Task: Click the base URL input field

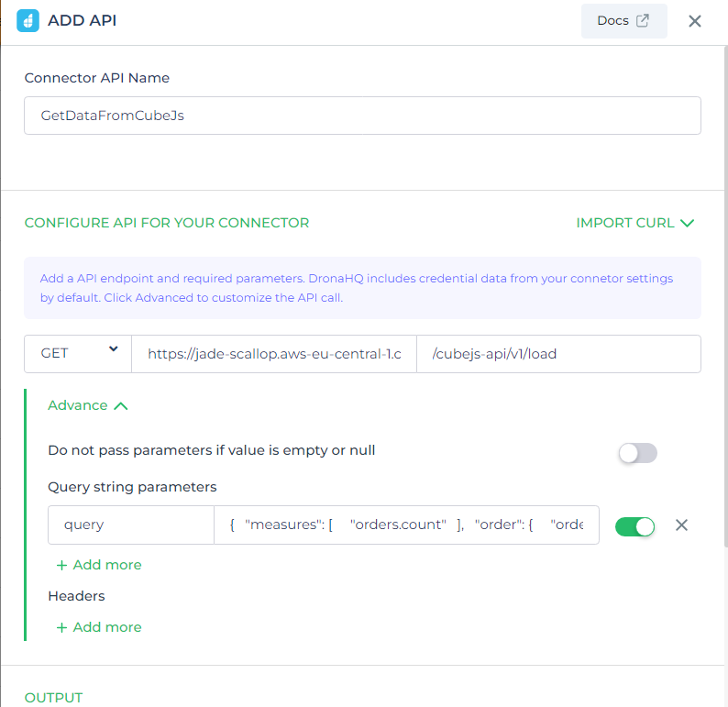Action: [273, 354]
